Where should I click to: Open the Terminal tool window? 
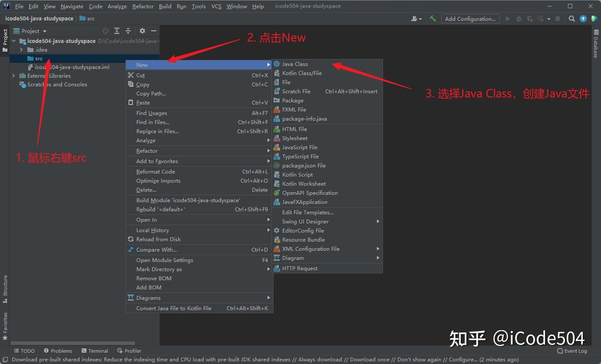[95, 351]
